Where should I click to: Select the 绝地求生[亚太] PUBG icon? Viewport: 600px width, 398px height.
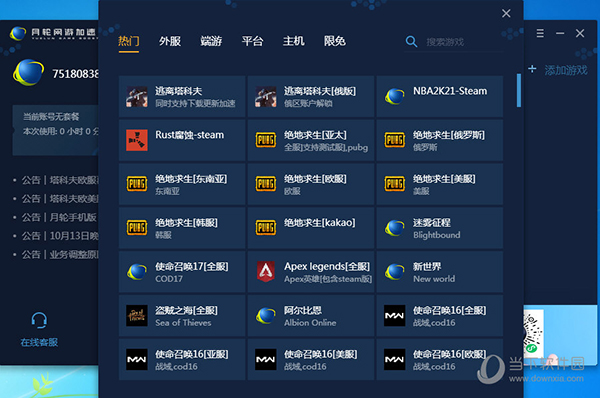266,140
